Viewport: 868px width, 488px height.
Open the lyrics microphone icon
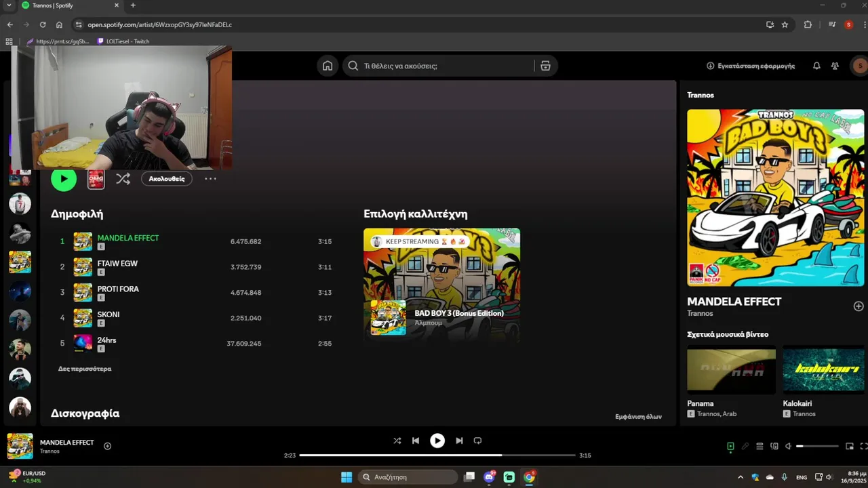click(745, 446)
